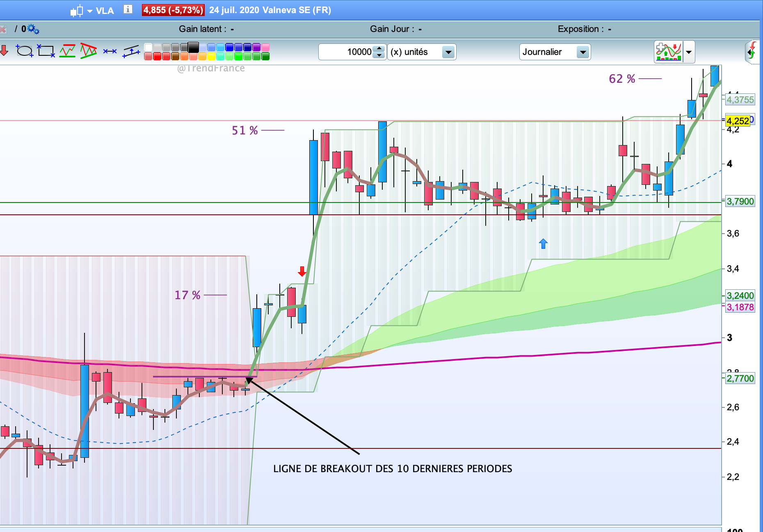Select the triangle wedge pattern tool
The height and width of the screenshot is (532, 763).
[89, 51]
